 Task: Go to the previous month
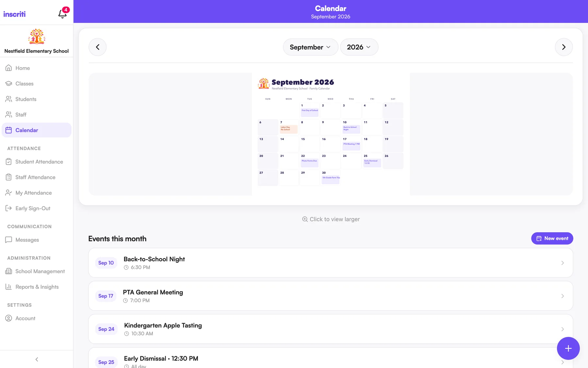tap(98, 47)
